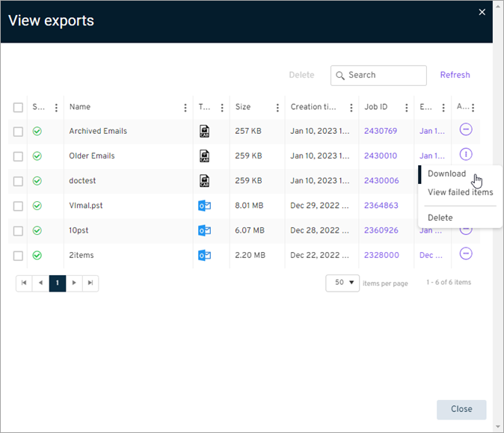
Task: Open Job ID 2430010 link
Action: click(381, 156)
